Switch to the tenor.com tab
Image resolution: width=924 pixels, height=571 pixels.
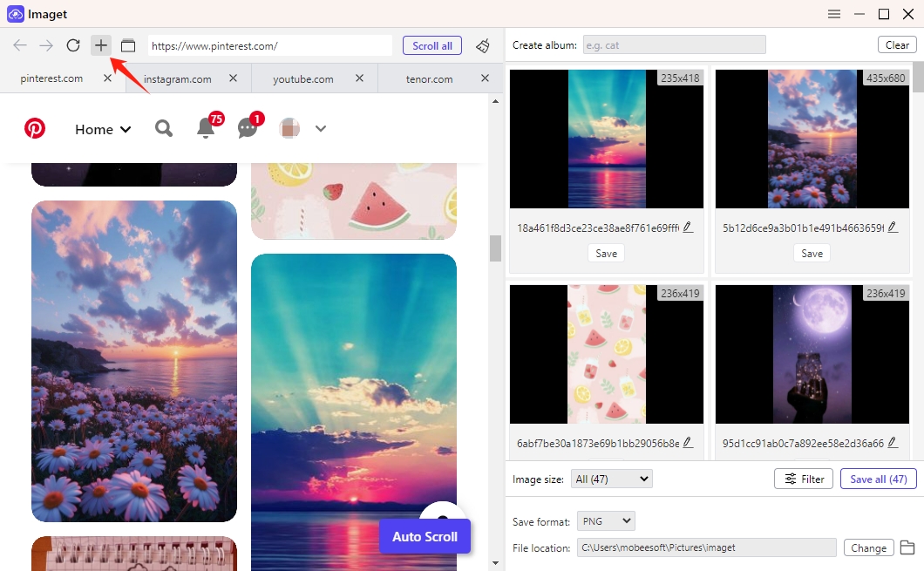coord(429,79)
